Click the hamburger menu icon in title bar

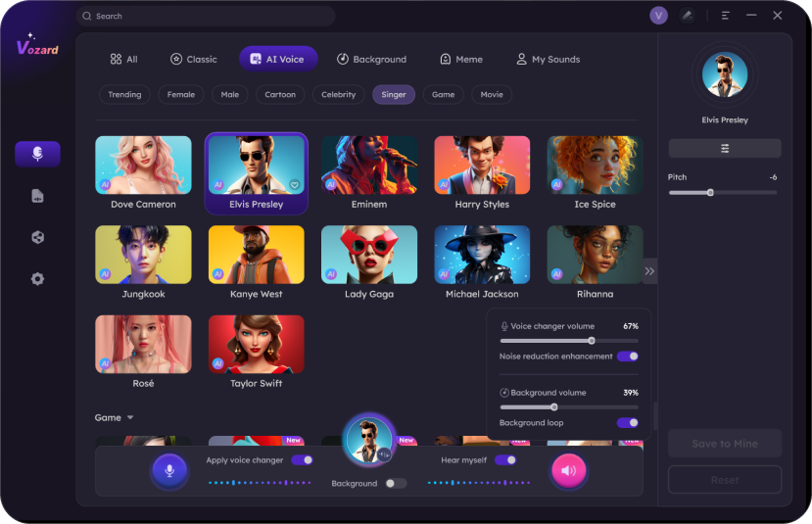pyautogui.click(x=726, y=16)
